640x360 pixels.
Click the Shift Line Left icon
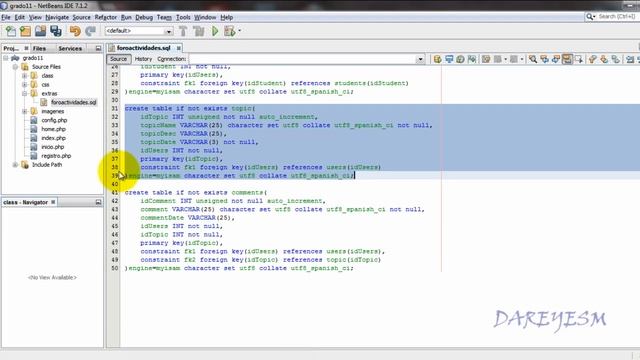[x=630, y=59]
